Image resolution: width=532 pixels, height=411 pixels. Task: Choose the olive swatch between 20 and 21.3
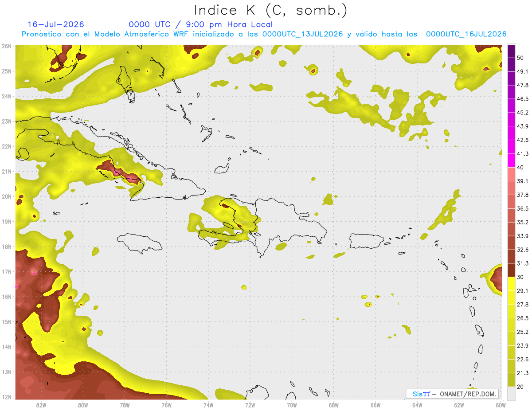511,380
